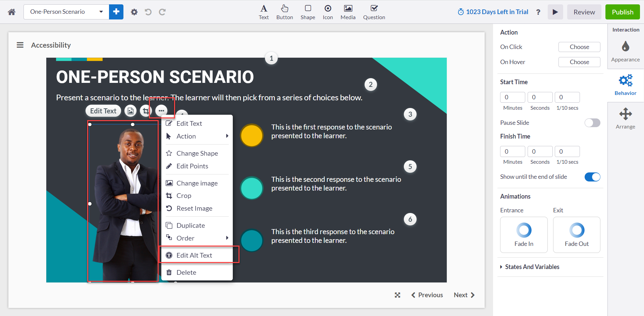Insert a Button element
Viewport: 644px width, 316px height.
[284, 12]
